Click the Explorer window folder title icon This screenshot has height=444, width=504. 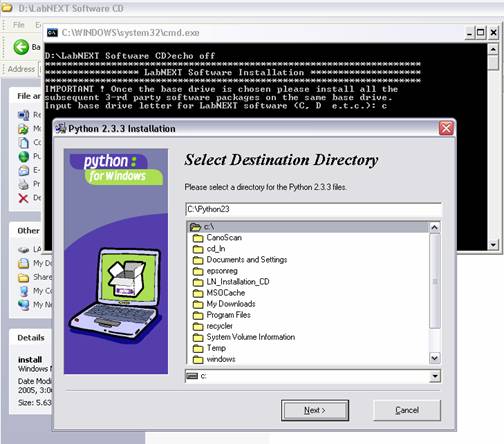click(x=7, y=8)
